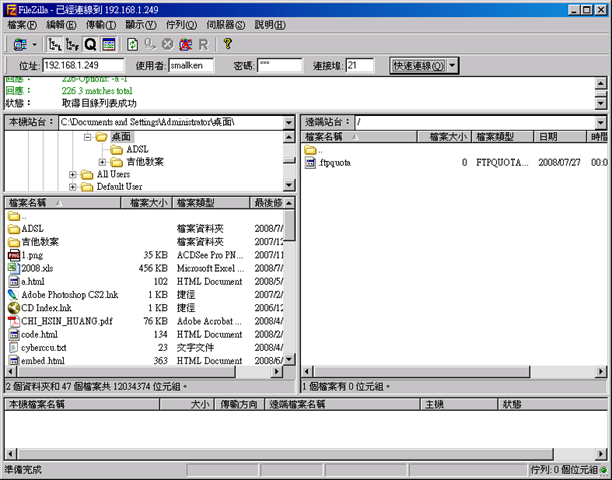The width and height of the screenshot is (612, 480).
Task: Click the yellow question mark help icon
Action: click(x=227, y=44)
